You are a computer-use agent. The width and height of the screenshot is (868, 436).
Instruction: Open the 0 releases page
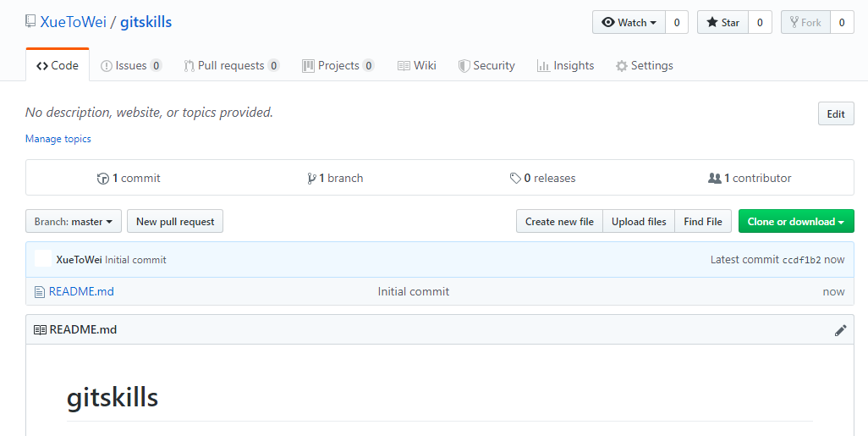[542, 179]
